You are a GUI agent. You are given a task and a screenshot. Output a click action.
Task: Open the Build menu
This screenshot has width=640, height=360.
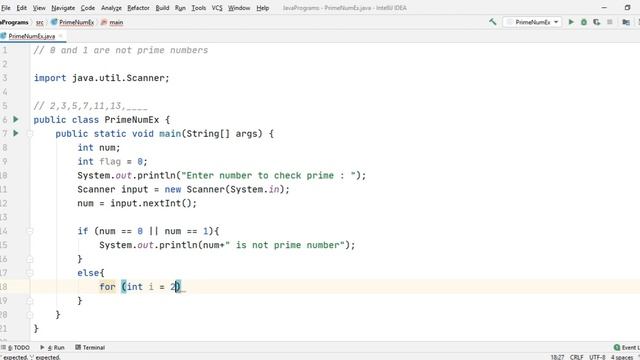pyautogui.click(x=162, y=8)
